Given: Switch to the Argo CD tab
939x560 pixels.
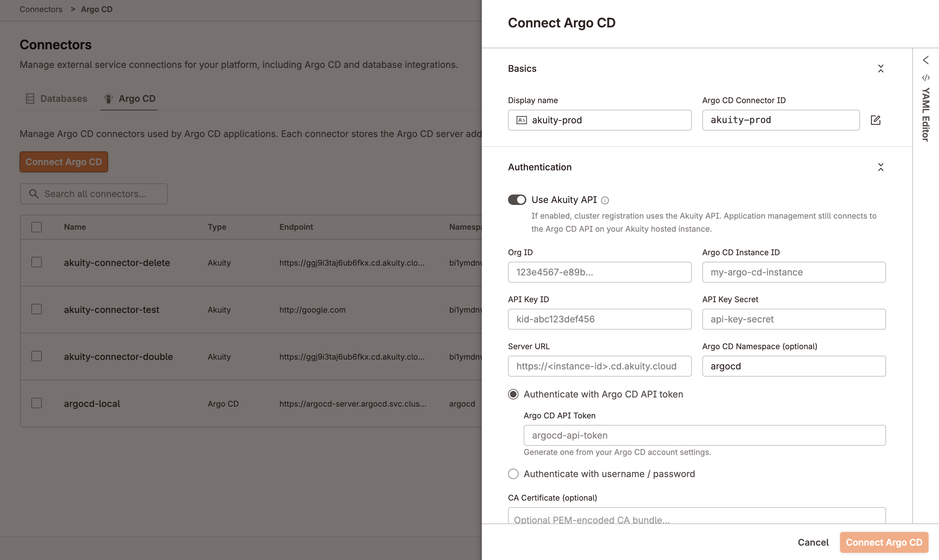Looking at the screenshot, I should (129, 99).
